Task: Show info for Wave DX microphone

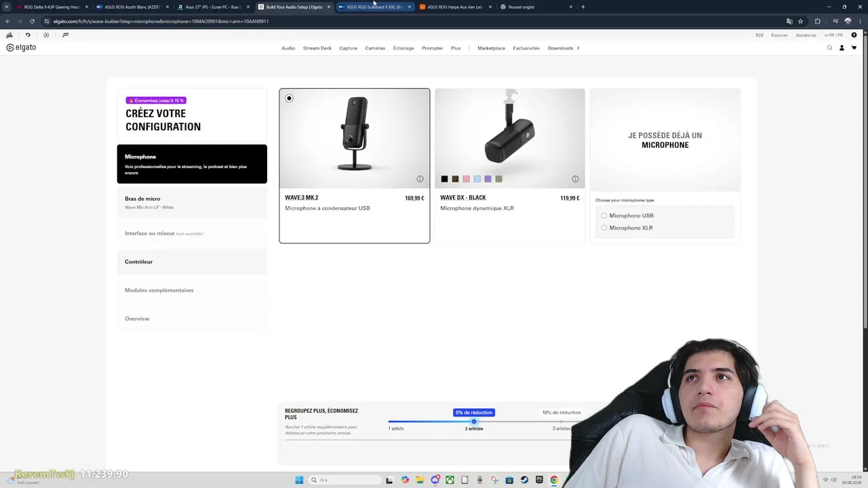Action: [575, 179]
